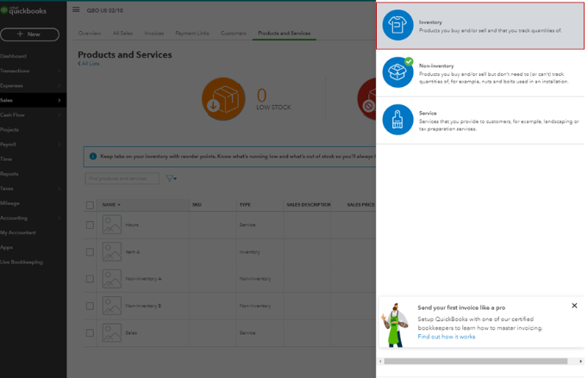Choose the Non-inventory box icon

397,72
